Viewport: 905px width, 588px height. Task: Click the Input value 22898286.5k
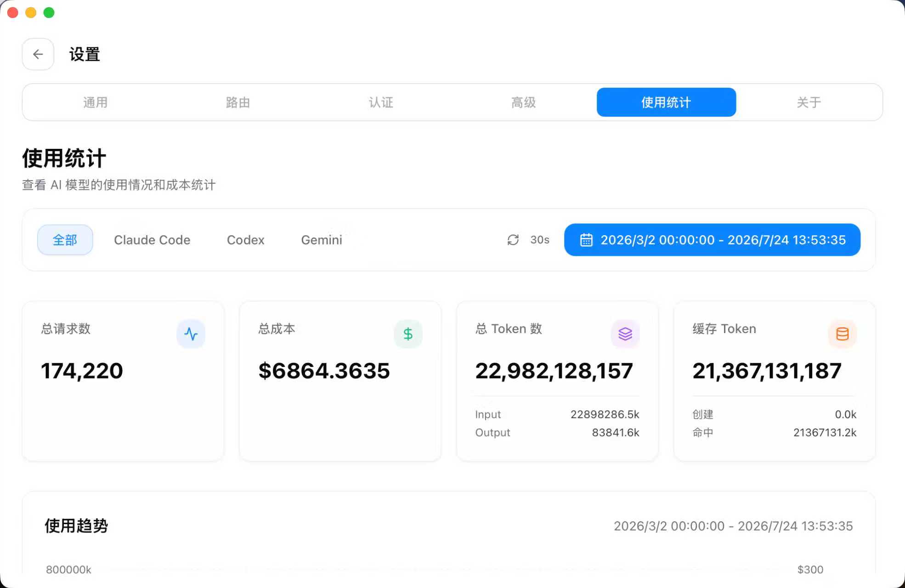605,414
